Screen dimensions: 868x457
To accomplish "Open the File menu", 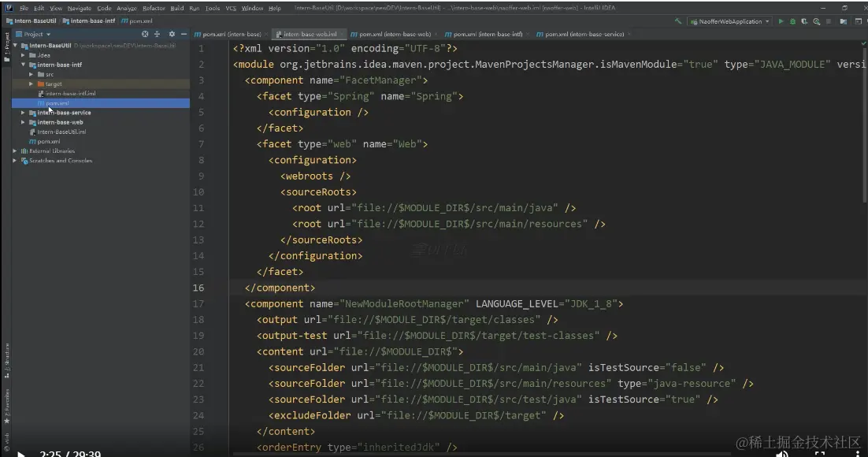I will coord(24,9).
